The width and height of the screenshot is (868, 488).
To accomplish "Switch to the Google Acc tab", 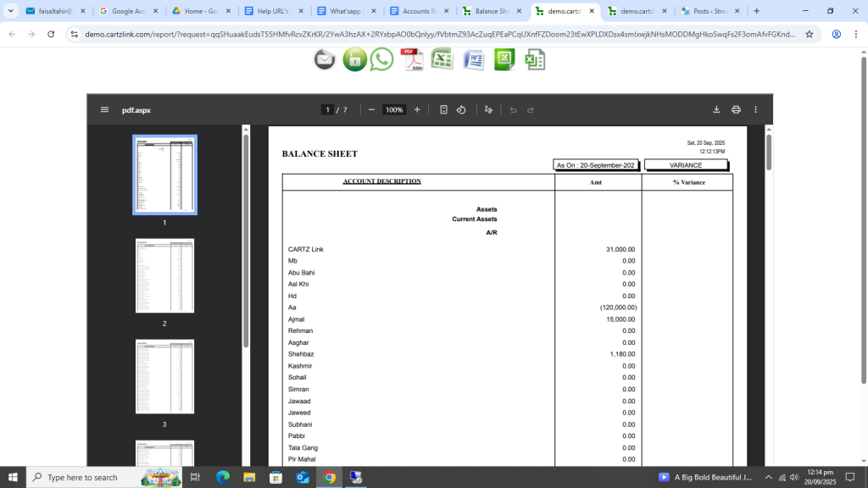I will [128, 11].
